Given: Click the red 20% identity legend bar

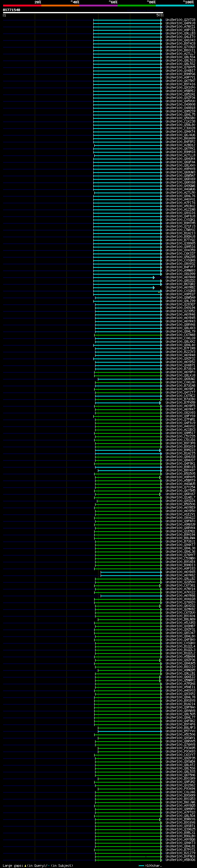Looking at the screenshot, I should 22,6.
